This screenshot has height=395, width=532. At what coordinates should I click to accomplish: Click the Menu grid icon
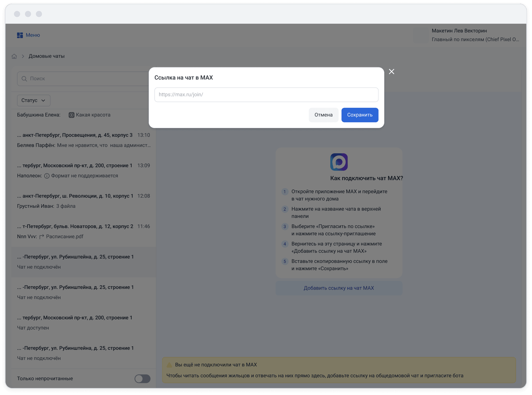pyautogui.click(x=20, y=35)
